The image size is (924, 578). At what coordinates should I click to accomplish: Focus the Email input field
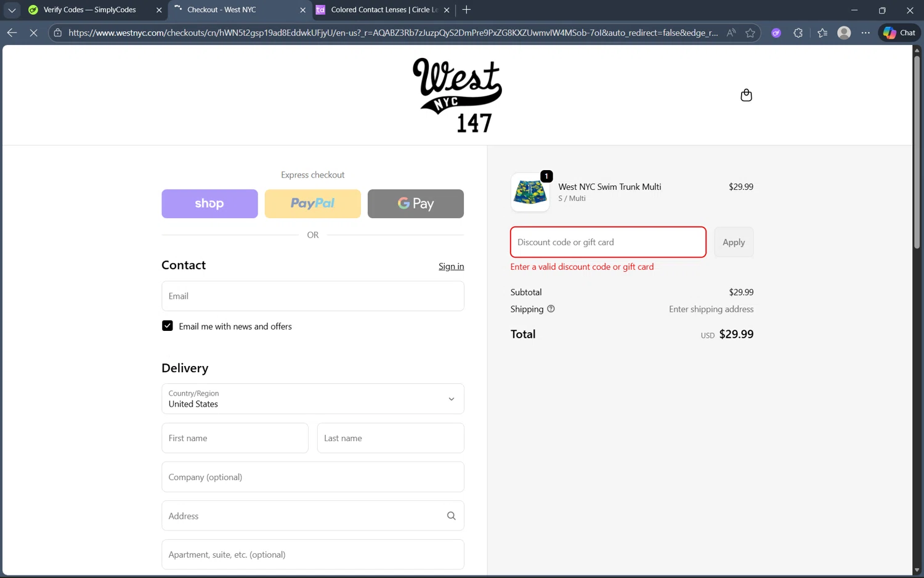click(x=312, y=296)
